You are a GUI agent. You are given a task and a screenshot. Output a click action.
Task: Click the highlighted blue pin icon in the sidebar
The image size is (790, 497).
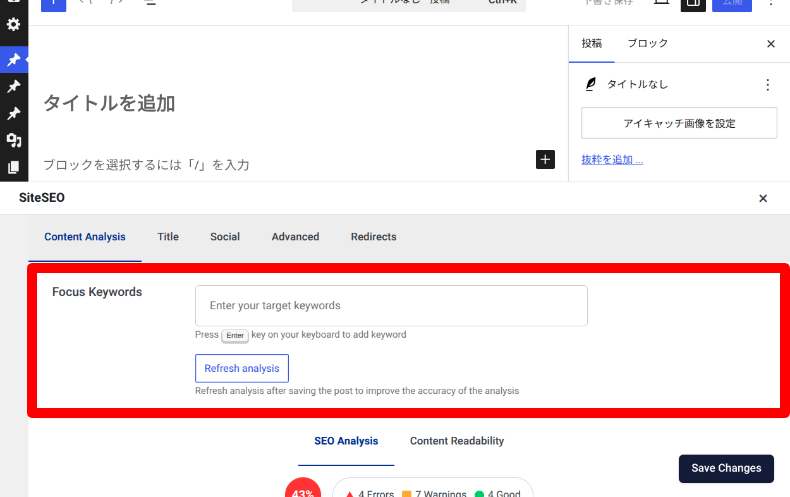pyautogui.click(x=14, y=60)
